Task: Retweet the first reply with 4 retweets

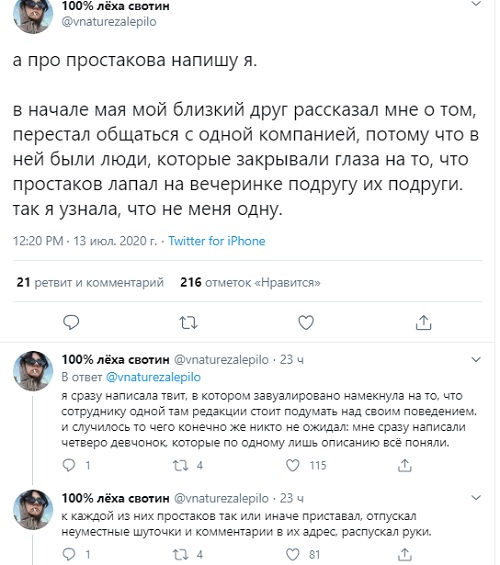Action: click(x=180, y=465)
